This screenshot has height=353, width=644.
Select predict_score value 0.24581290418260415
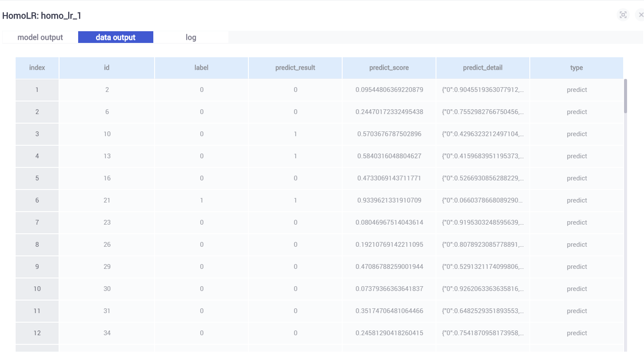[389, 333]
